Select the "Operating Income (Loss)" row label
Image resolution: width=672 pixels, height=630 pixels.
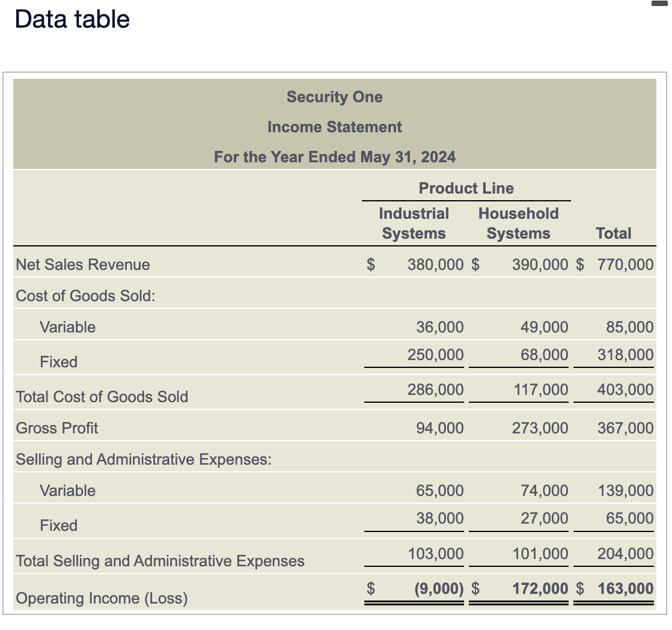102,599
